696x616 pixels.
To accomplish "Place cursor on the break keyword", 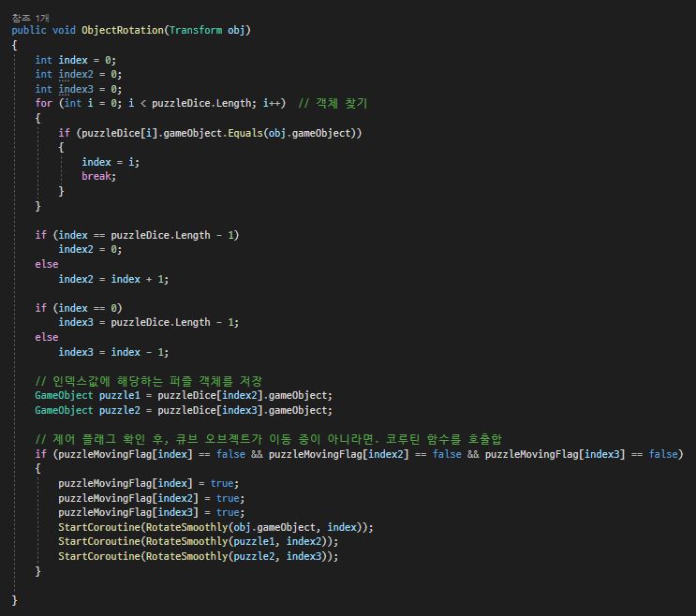I will pos(96,176).
